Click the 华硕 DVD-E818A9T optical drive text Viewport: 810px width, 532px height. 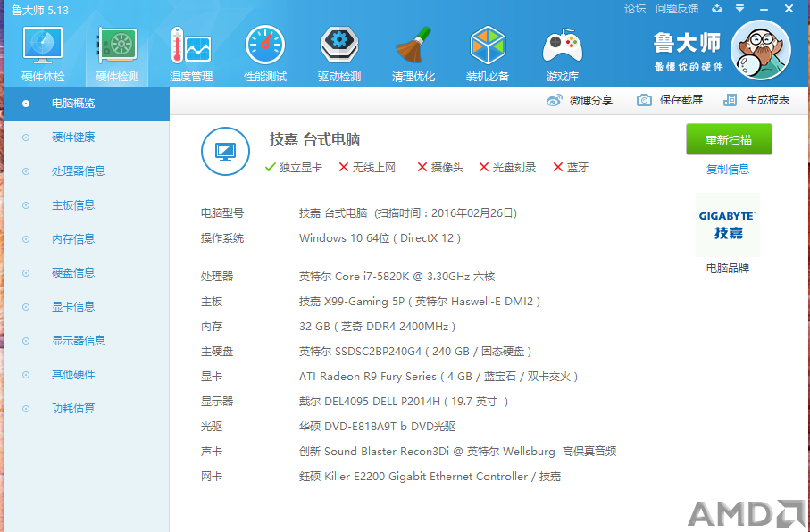coord(377,427)
